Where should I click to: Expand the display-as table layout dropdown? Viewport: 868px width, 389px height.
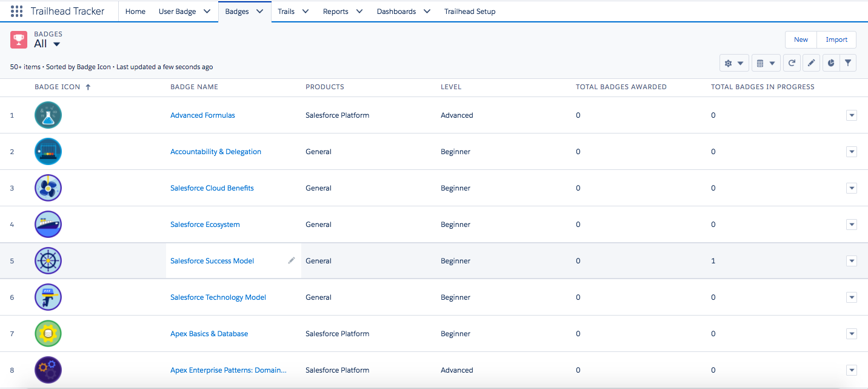pos(766,63)
